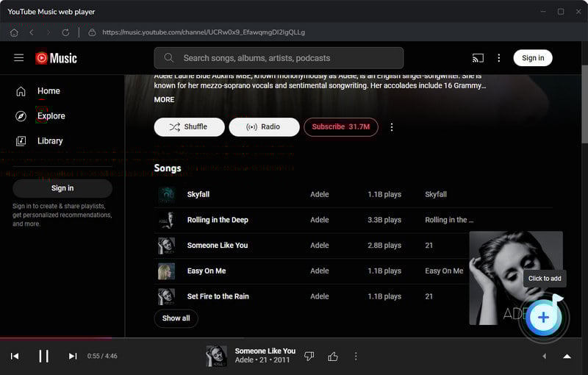Viewport: 588px width, 375px height.
Task: Click '3.3B plays' text
Action: 384,220
